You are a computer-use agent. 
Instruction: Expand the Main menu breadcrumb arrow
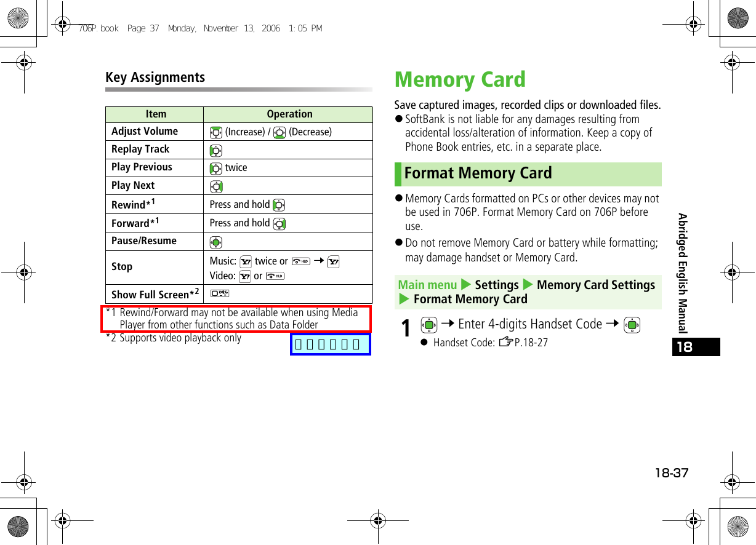(x=464, y=284)
